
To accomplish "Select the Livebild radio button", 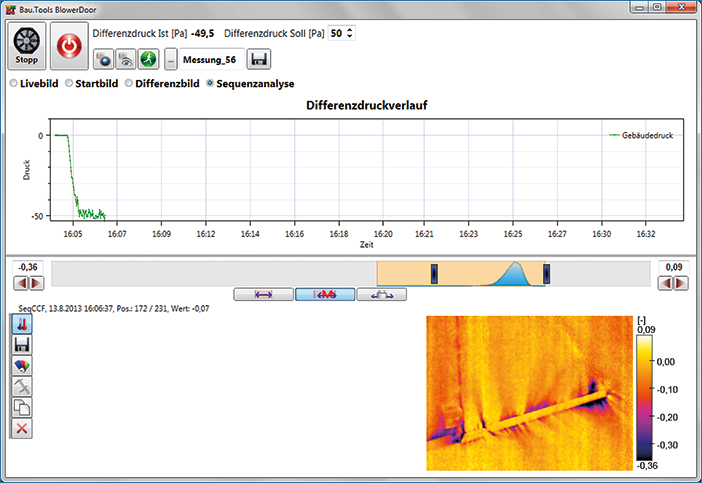I will [x=13, y=83].
